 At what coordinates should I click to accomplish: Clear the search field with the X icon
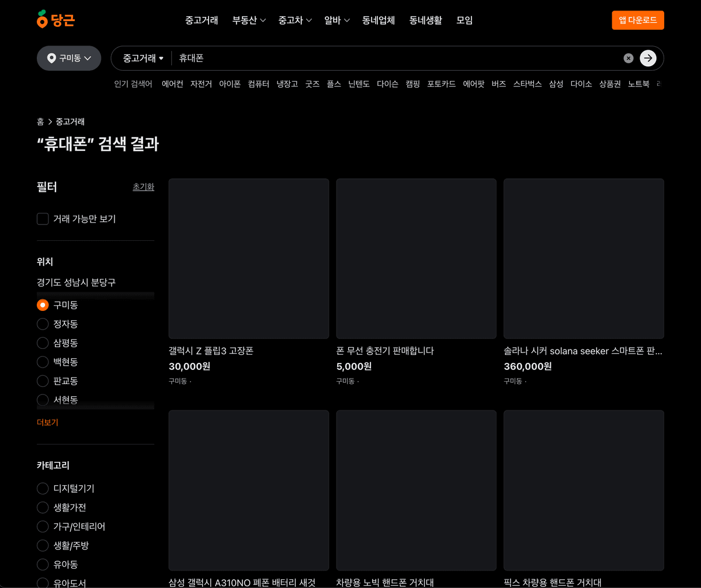click(628, 58)
